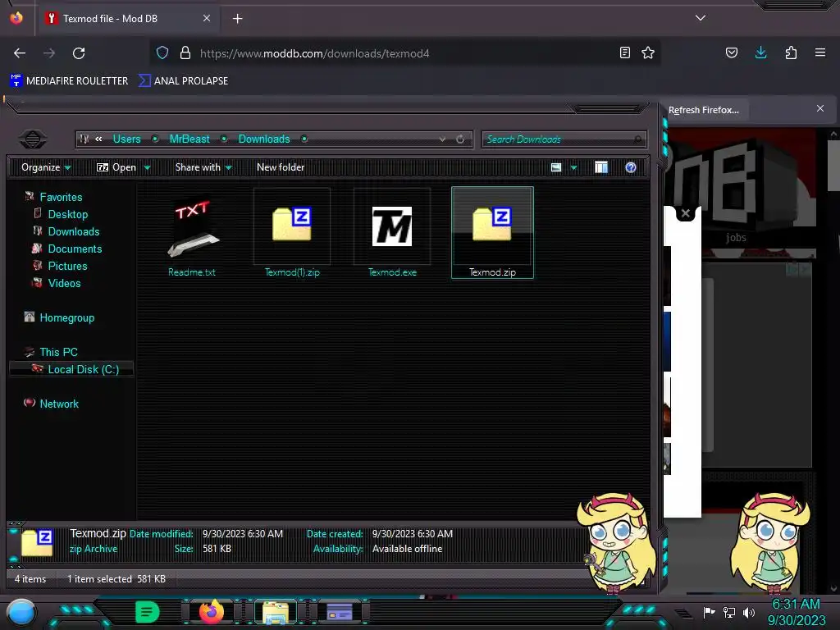
Task: Open the green notes app in taskbar
Action: click(x=148, y=611)
